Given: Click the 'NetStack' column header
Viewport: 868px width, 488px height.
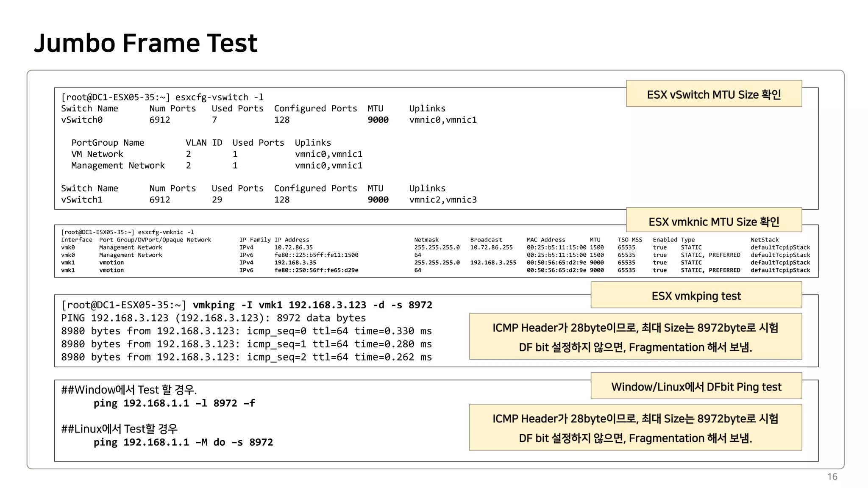Looking at the screenshot, I should point(765,240).
